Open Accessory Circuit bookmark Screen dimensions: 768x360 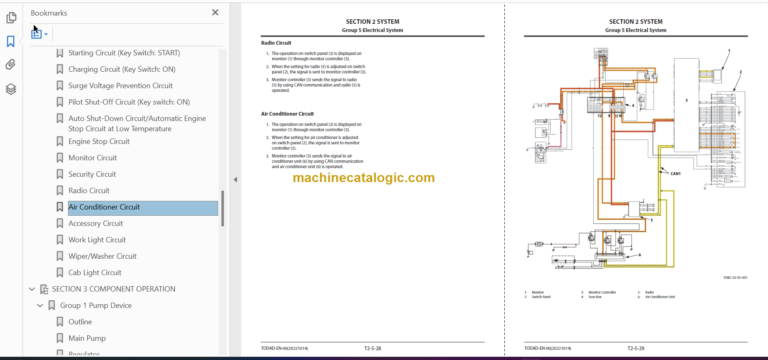pyautogui.click(x=96, y=223)
